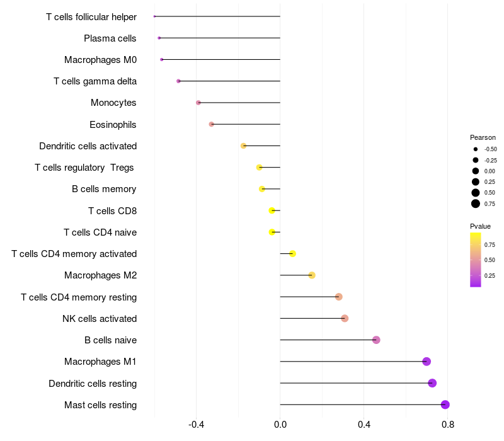
Task: Click the 0.4 x-axis tick label
Action: (364, 425)
